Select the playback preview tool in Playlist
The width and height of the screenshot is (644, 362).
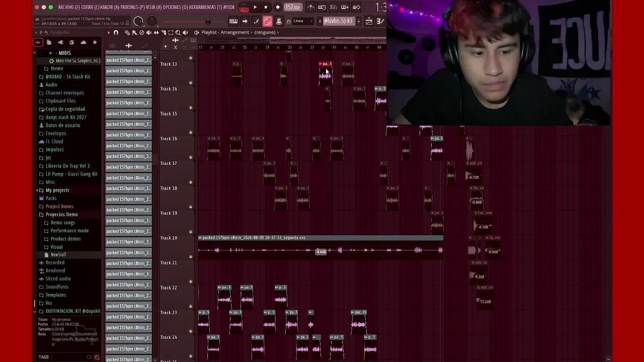(x=185, y=33)
